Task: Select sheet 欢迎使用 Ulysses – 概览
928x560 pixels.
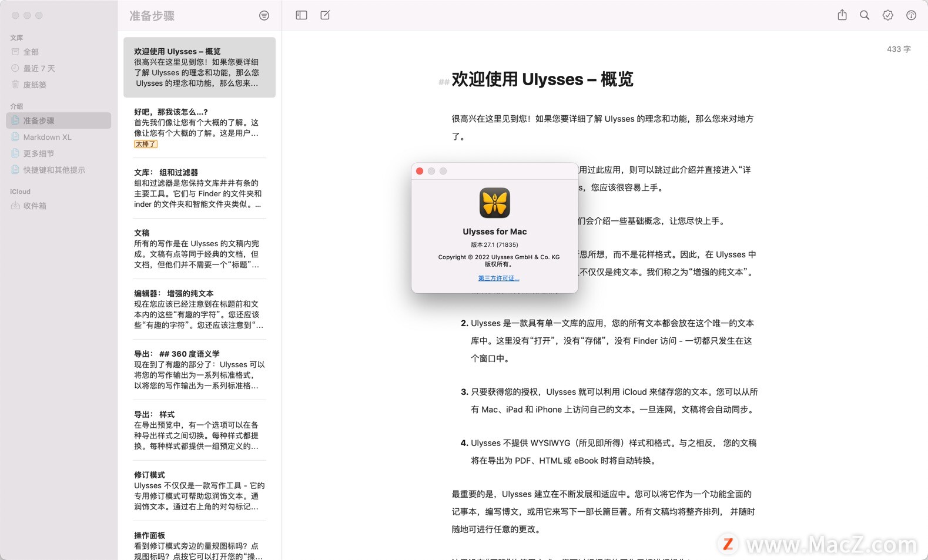Action: tap(199, 67)
